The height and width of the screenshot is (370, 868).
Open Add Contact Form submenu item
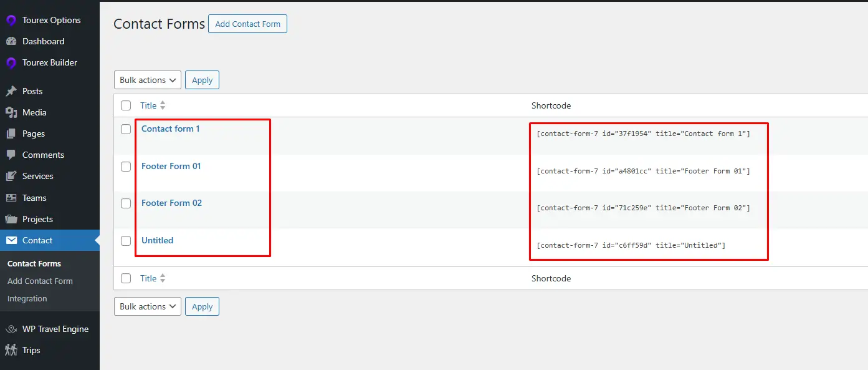(40, 281)
